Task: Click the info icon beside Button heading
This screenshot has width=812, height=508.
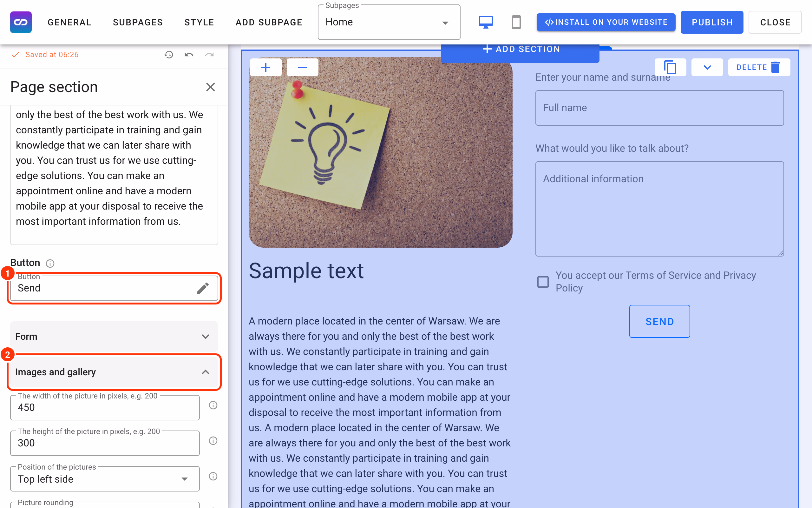Action: (x=50, y=263)
